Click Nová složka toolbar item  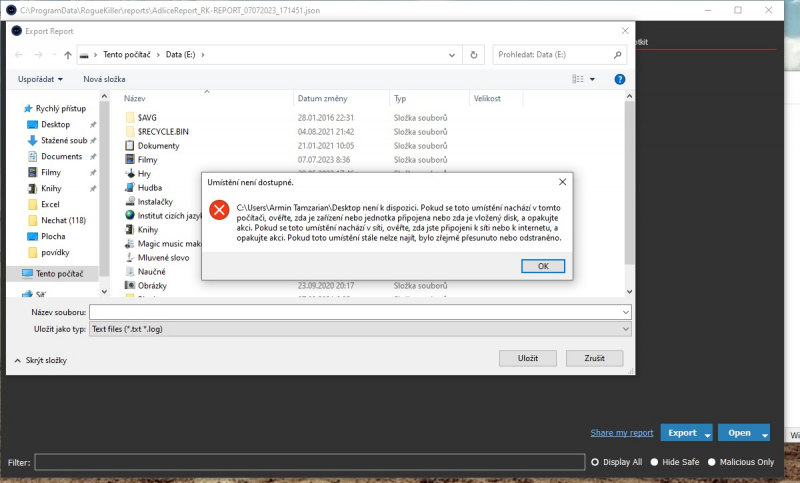[x=104, y=79]
